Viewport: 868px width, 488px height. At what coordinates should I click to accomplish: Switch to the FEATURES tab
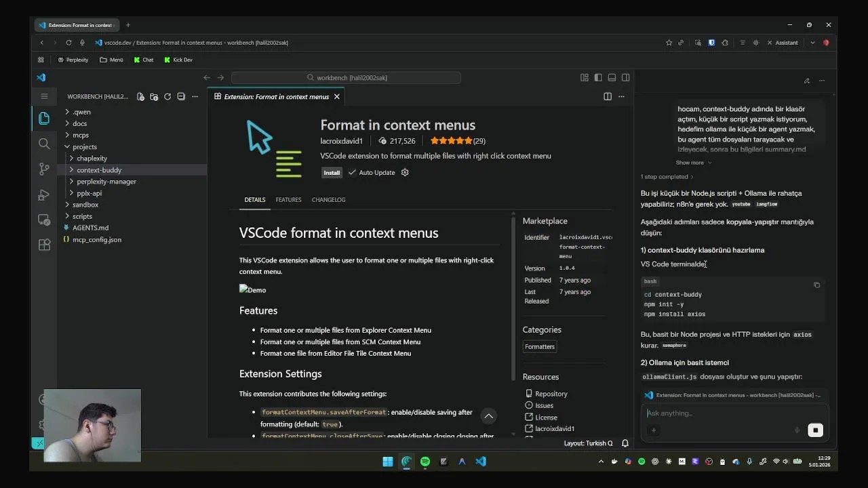click(x=288, y=199)
